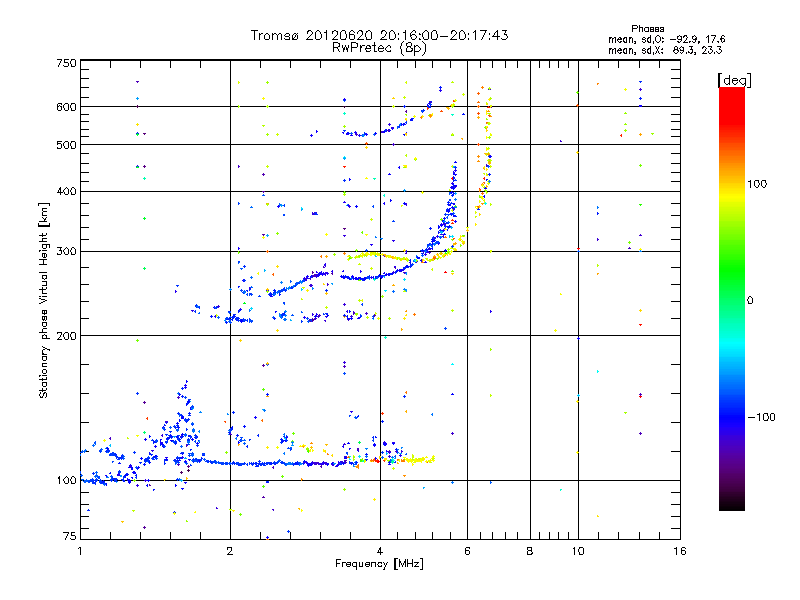This screenshot has height=600, width=800.
Task: Click the y-axis tick label '200'
Action: 66,336
